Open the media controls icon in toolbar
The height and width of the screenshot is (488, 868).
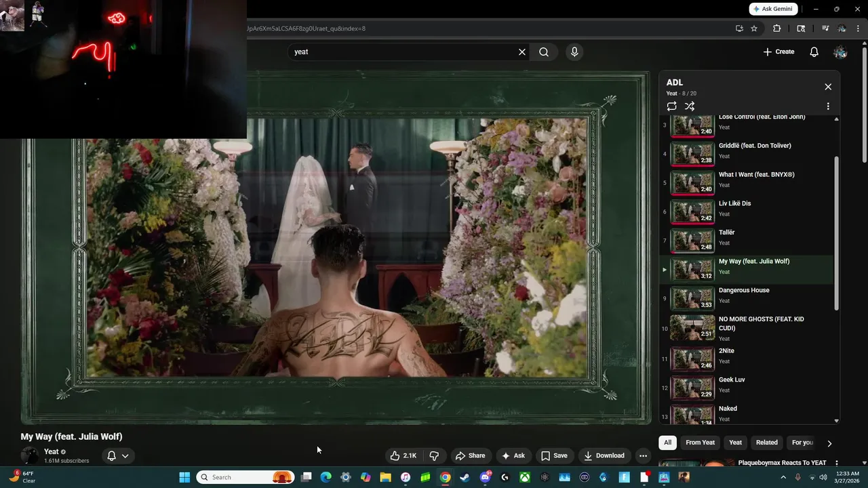(825, 28)
